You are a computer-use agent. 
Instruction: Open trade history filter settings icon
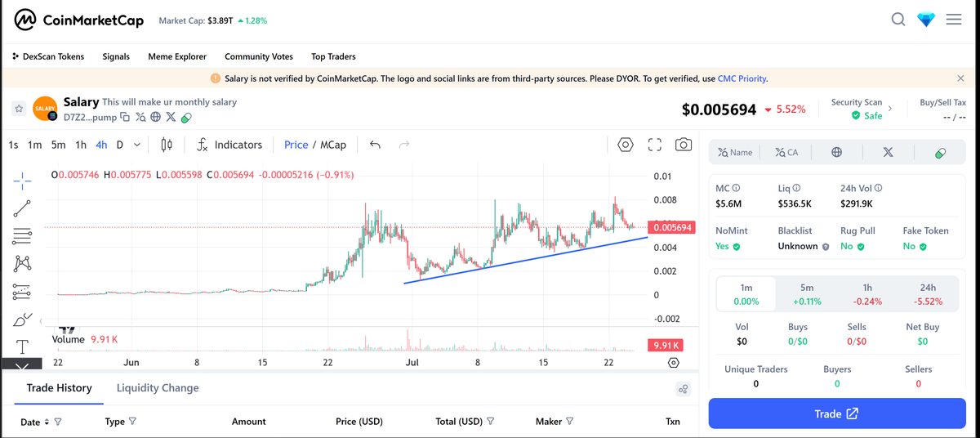coord(684,389)
